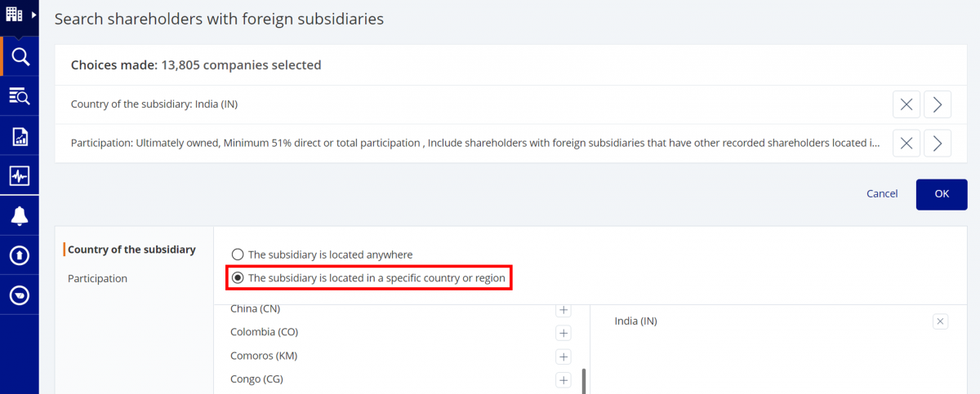
Task: Open the saved searches list icon
Action: coord(20,96)
